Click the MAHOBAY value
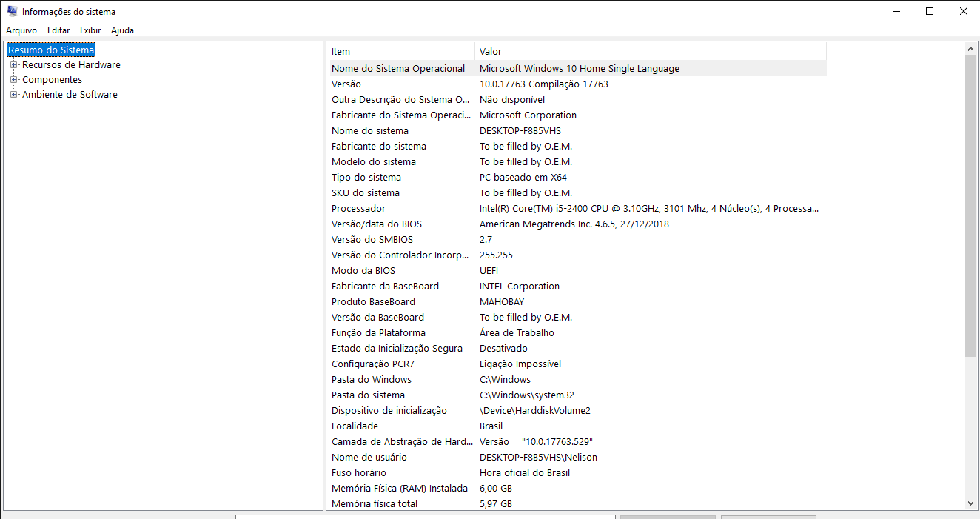The width and height of the screenshot is (980, 519). point(502,301)
